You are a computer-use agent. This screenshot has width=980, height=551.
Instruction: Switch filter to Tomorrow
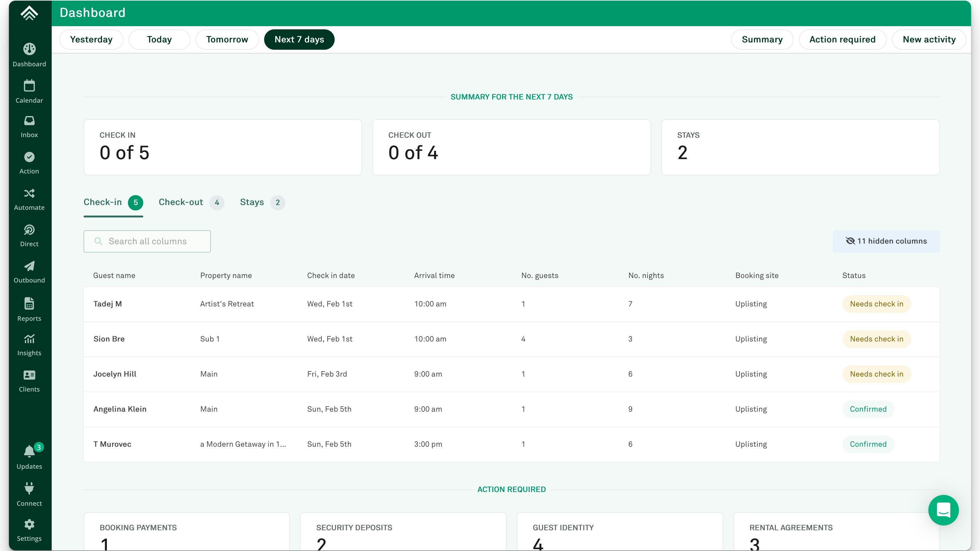[x=227, y=40]
